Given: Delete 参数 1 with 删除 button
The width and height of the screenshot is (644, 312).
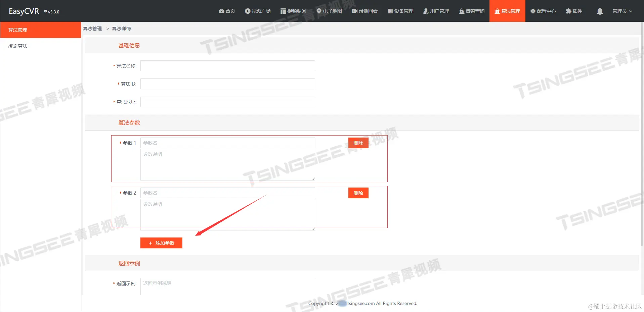Looking at the screenshot, I should coord(358,143).
